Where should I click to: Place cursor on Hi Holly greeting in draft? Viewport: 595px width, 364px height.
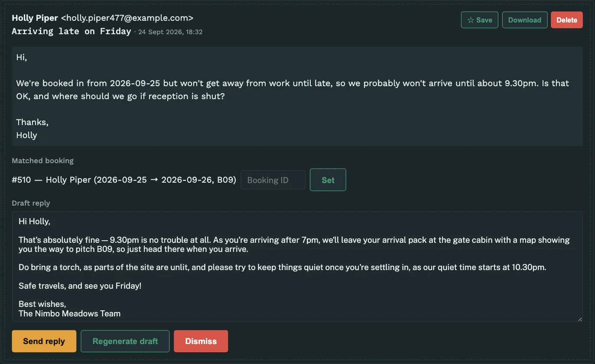[34, 221]
